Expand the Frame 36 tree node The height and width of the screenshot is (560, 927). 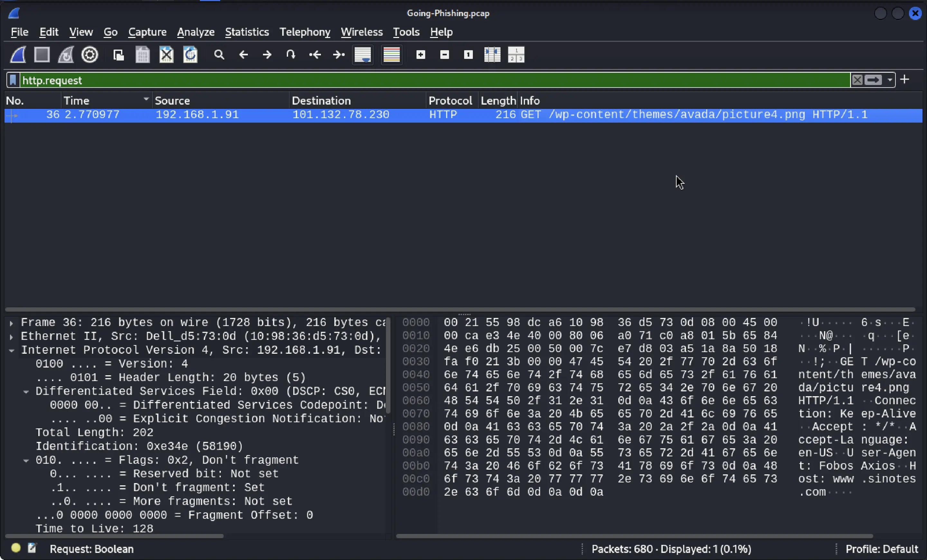click(x=11, y=323)
